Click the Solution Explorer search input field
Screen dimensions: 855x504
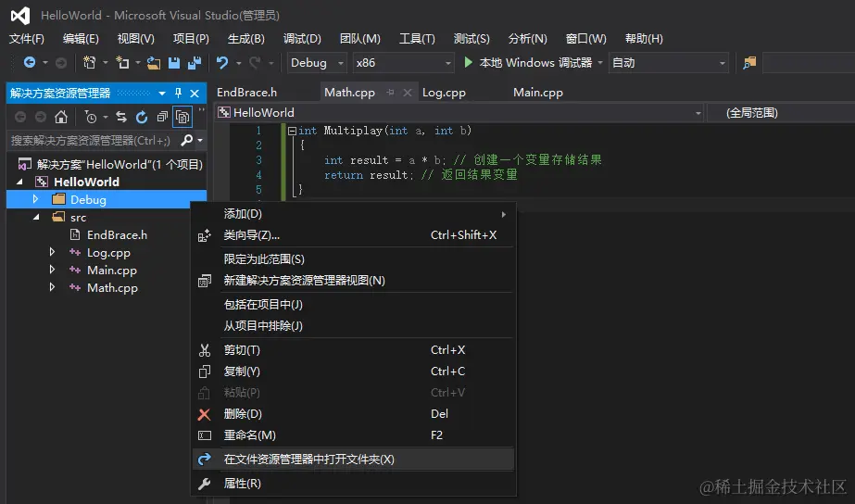(93, 141)
